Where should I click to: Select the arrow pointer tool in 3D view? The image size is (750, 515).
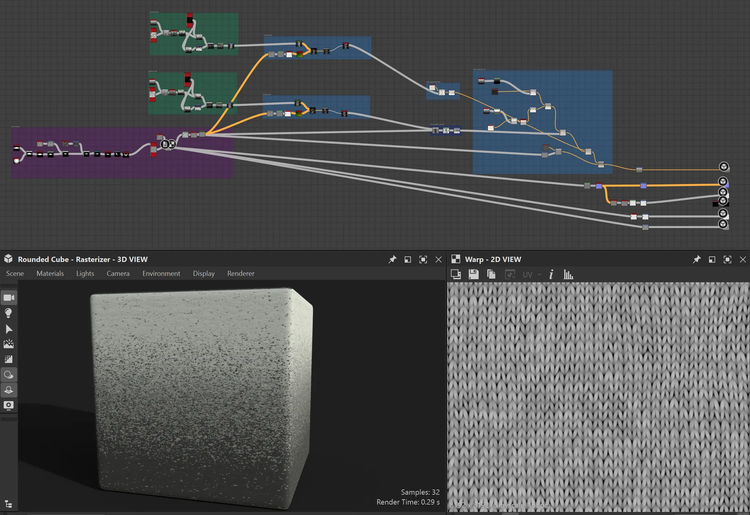coord(9,328)
